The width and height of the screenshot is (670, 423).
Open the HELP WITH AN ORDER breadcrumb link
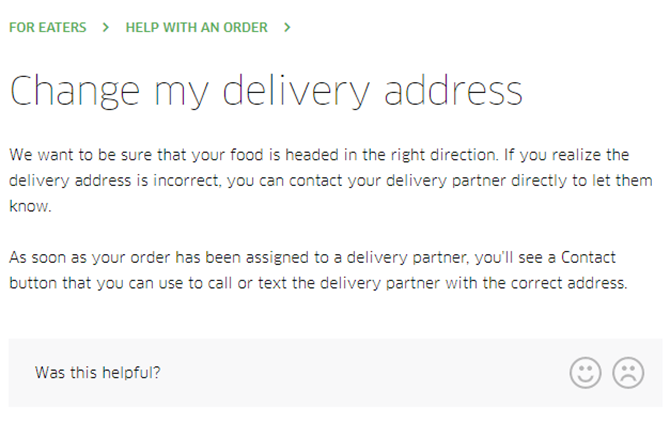pos(197,27)
